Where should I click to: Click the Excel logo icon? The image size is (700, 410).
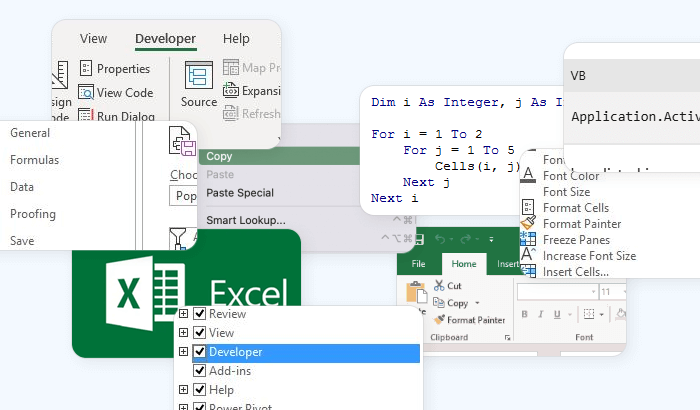coord(146,293)
